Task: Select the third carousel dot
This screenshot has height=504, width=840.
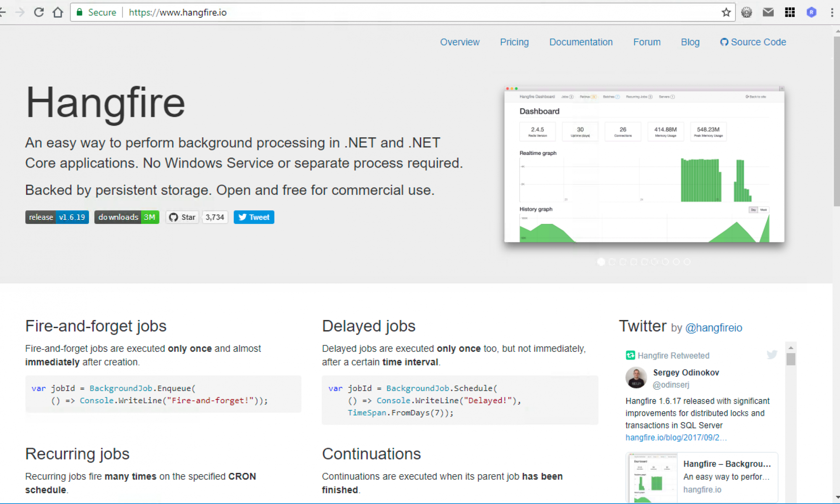Action: 623,262
